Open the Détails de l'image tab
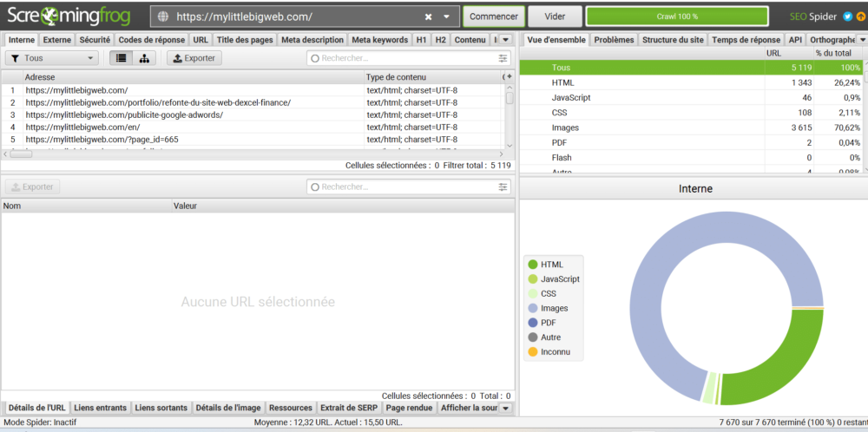868x432 pixels. coord(228,408)
